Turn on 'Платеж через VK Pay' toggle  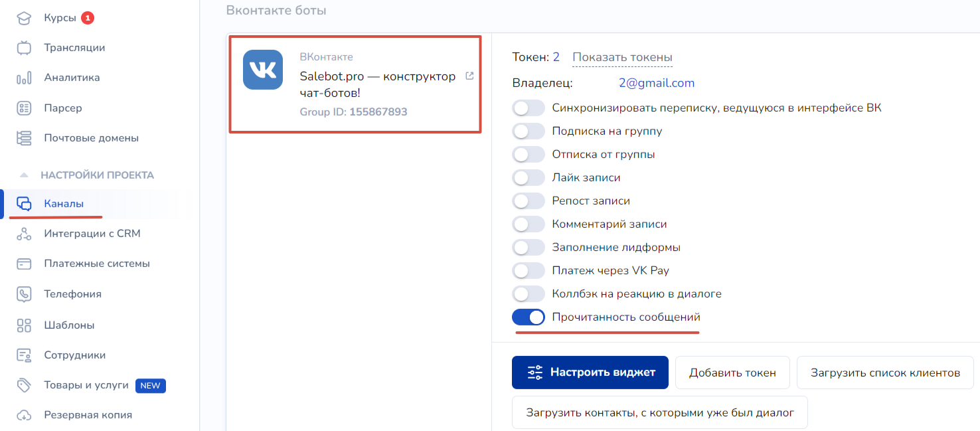(x=529, y=271)
